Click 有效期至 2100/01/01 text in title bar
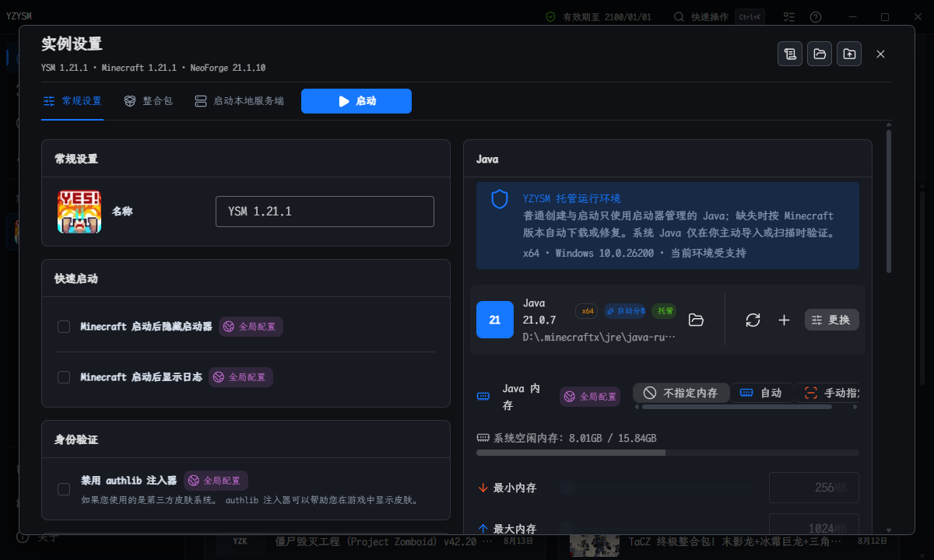Screen dimensions: 934x560 point(607,16)
